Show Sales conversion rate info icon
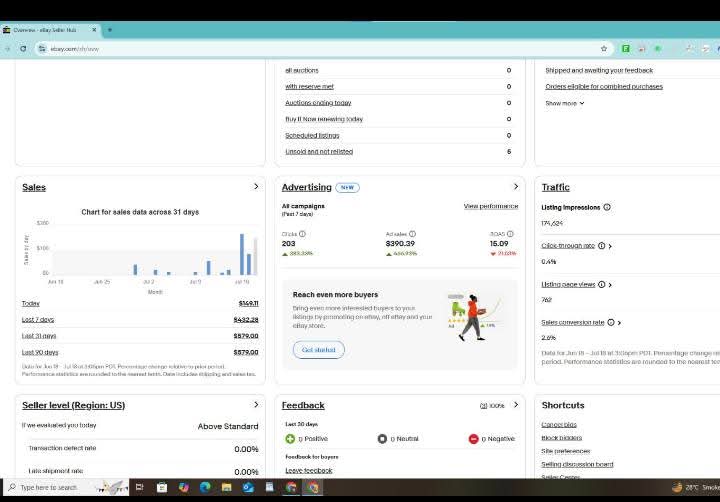The image size is (720, 502). [x=611, y=322]
